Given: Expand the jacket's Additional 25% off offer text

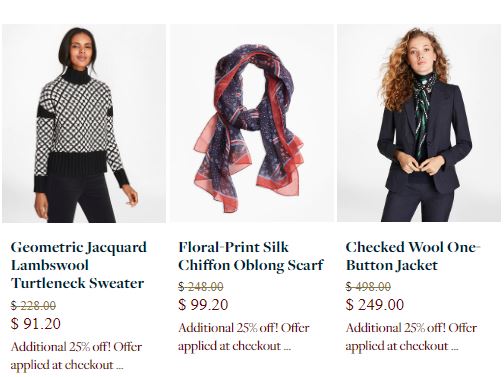Looking at the screenshot, I should coord(411,337).
